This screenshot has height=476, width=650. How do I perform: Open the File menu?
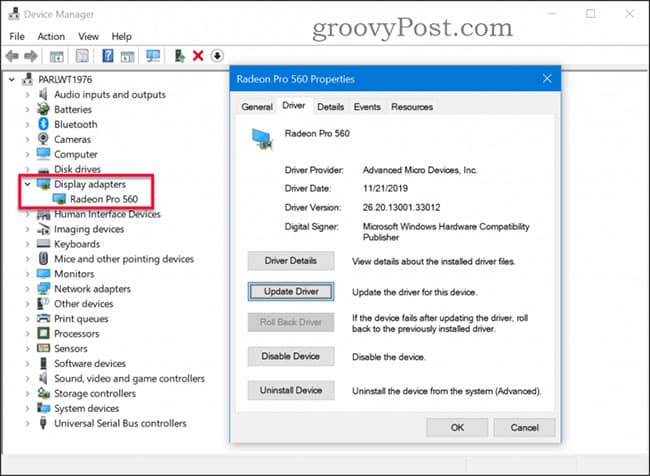[17, 36]
